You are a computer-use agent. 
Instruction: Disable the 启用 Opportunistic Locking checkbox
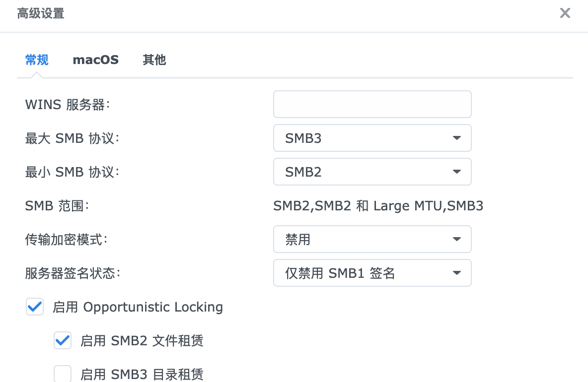click(35, 307)
